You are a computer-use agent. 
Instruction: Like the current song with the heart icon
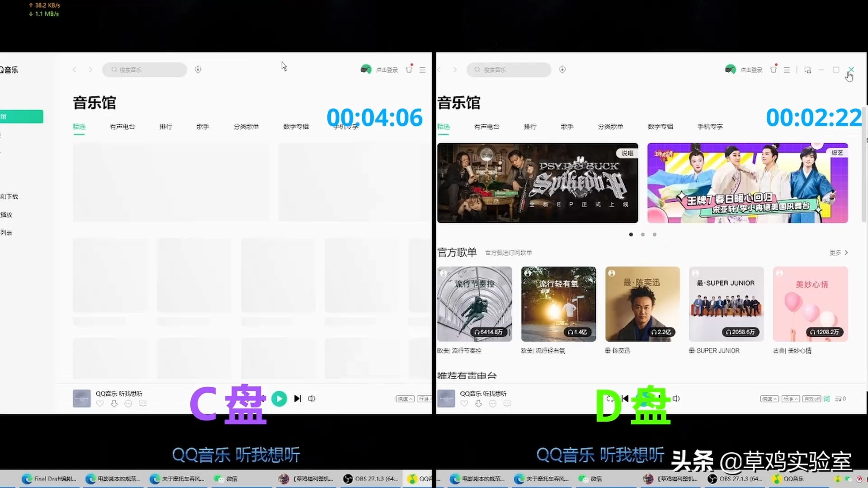click(x=464, y=404)
